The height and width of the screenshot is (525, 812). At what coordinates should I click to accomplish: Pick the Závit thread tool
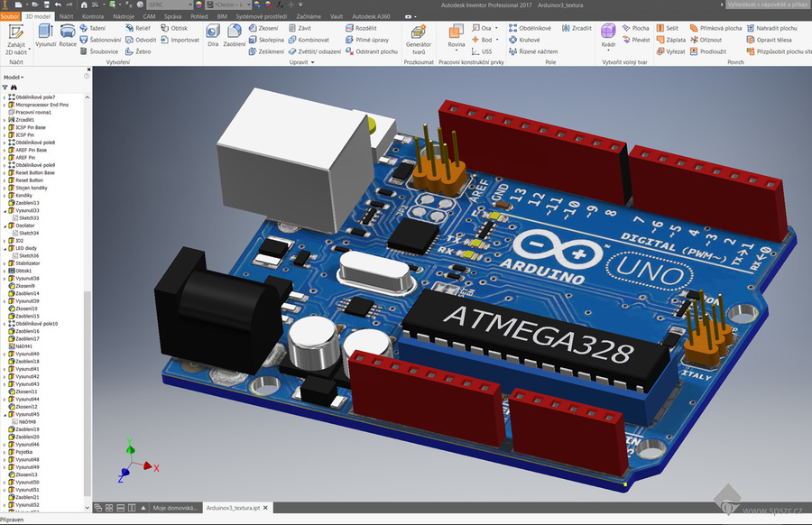tap(300, 28)
